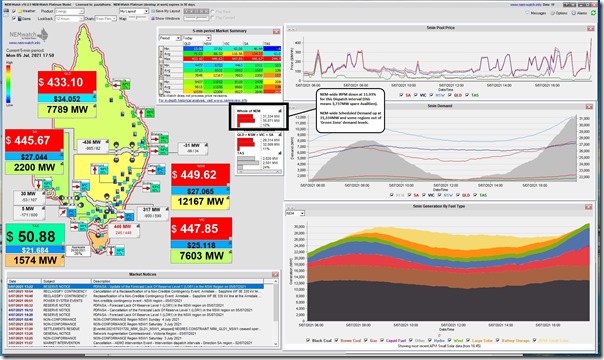This screenshot has width=604, height=360.
Task: Open the Messages icon in the toolbar
Action: 527,13
